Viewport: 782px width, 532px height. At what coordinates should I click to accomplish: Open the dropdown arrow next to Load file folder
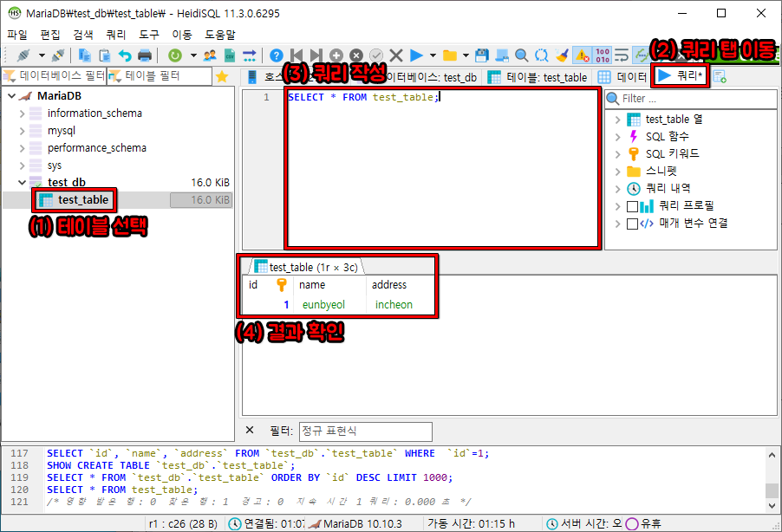[466, 55]
